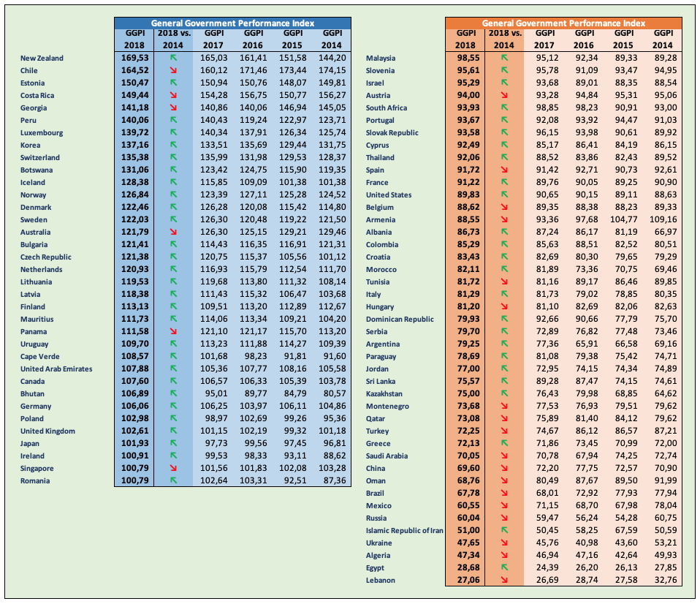
Task: Click the green trend arrow for Egypt
Action: coord(504,567)
